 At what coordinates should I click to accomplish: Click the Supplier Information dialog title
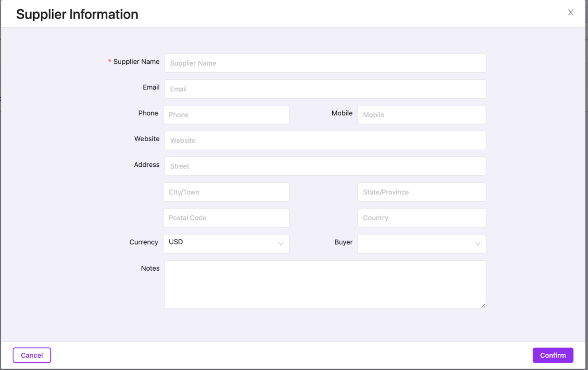pos(77,14)
